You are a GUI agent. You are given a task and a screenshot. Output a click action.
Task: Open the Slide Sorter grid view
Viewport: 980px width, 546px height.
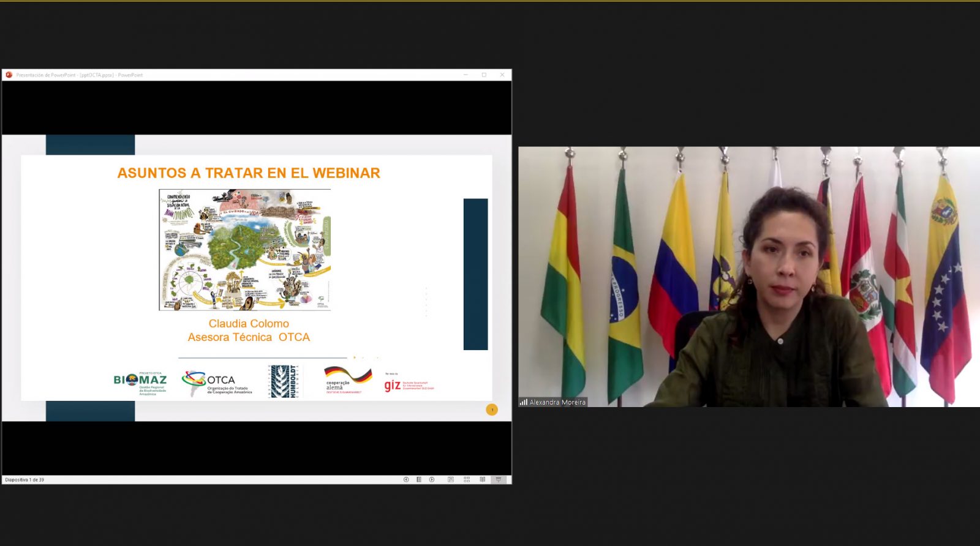pyautogui.click(x=467, y=480)
